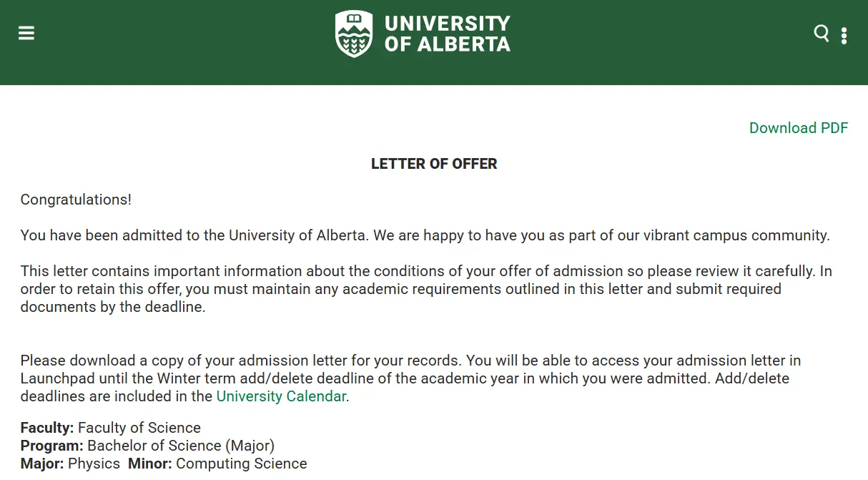Download the letter via Download PDF link
The height and width of the screenshot is (480, 868).
(x=798, y=128)
